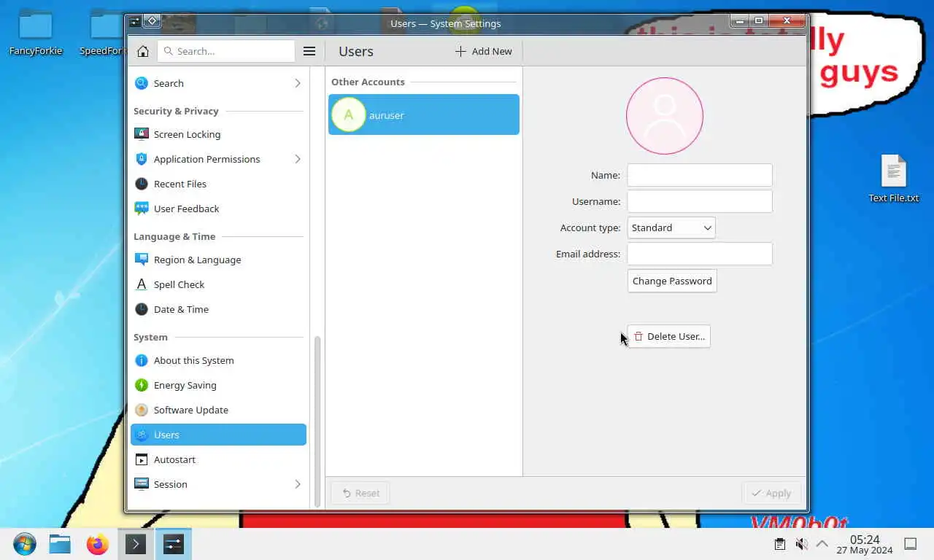The width and height of the screenshot is (934, 560).
Task: Click Delete User button
Action: tap(668, 336)
